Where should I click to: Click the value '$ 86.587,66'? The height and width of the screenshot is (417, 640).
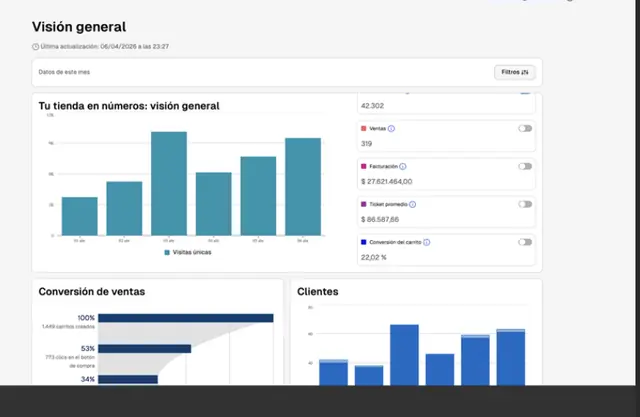point(380,220)
